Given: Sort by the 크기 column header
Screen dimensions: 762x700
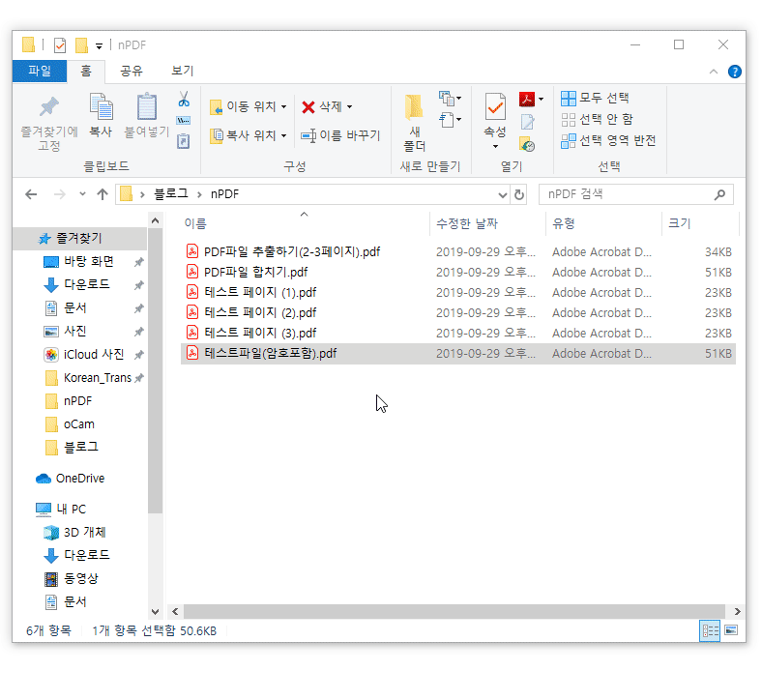Looking at the screenshot, I should click(680, 224).
